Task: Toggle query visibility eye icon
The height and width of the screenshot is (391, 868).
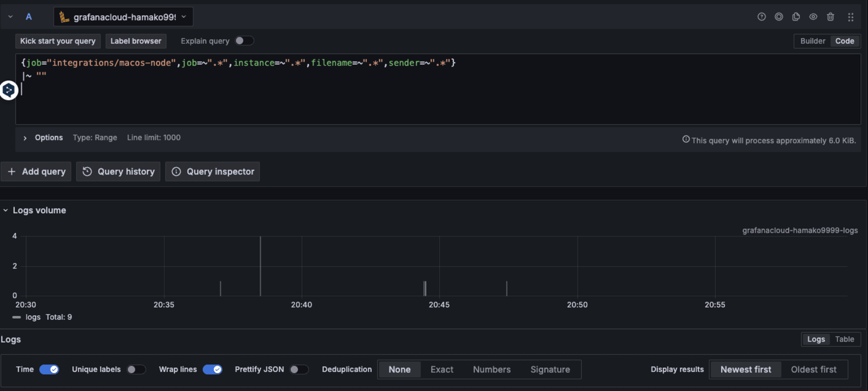Action: 813,17
